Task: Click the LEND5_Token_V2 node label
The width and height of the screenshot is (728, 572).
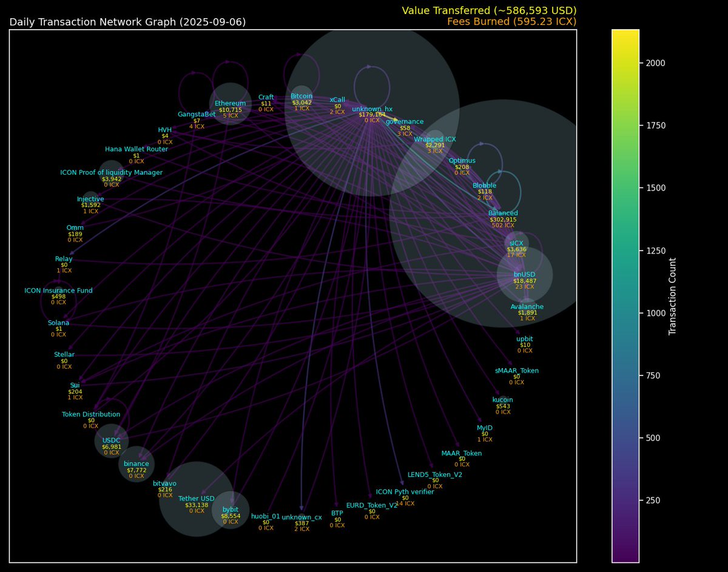Action: (435, 474)
